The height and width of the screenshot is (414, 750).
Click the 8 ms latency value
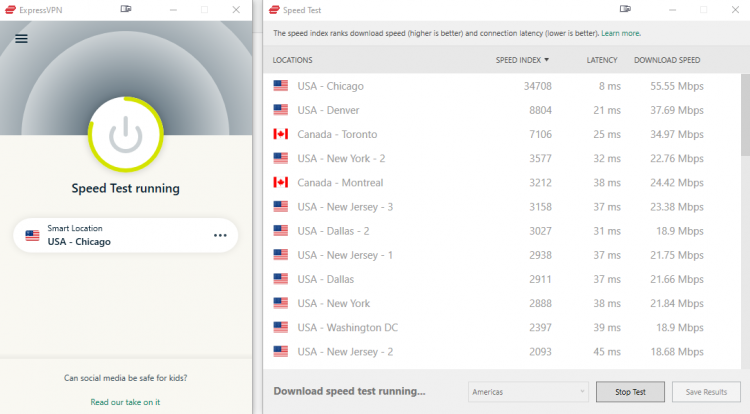coord(610,86)
